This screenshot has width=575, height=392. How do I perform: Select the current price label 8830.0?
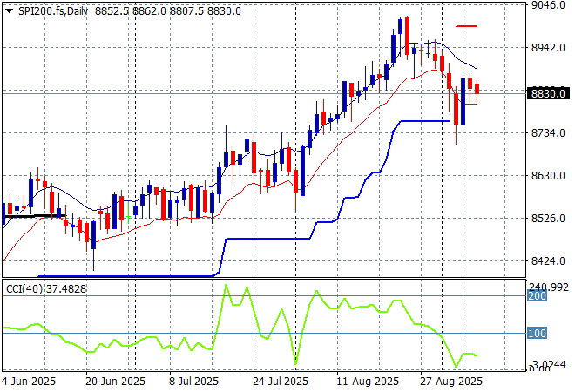click(x=548, y=94)
